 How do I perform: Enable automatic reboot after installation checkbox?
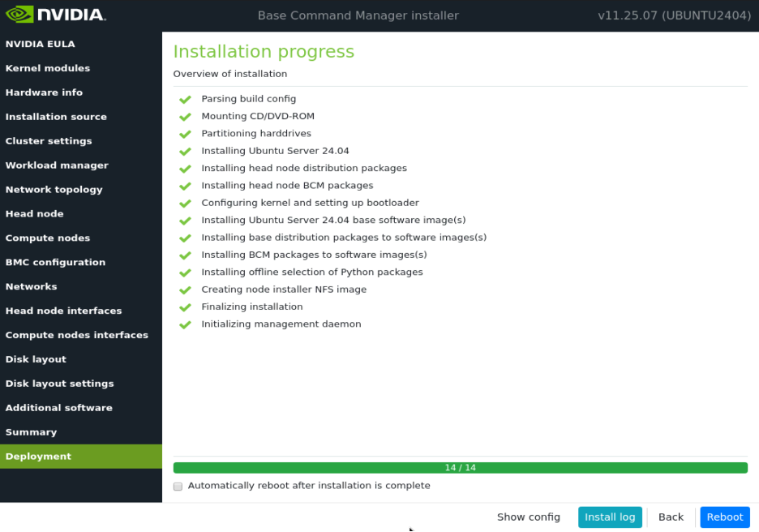click(178, 487)
